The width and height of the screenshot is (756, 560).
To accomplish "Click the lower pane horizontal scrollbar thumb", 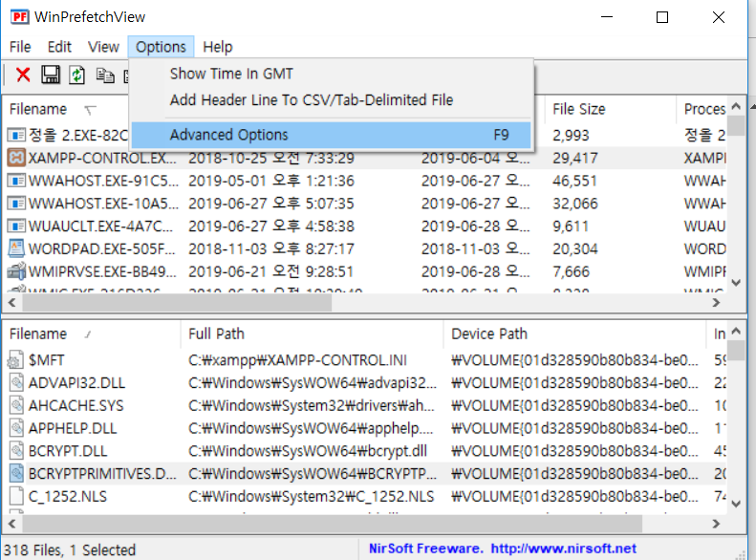I will click(x=333, y=524).
